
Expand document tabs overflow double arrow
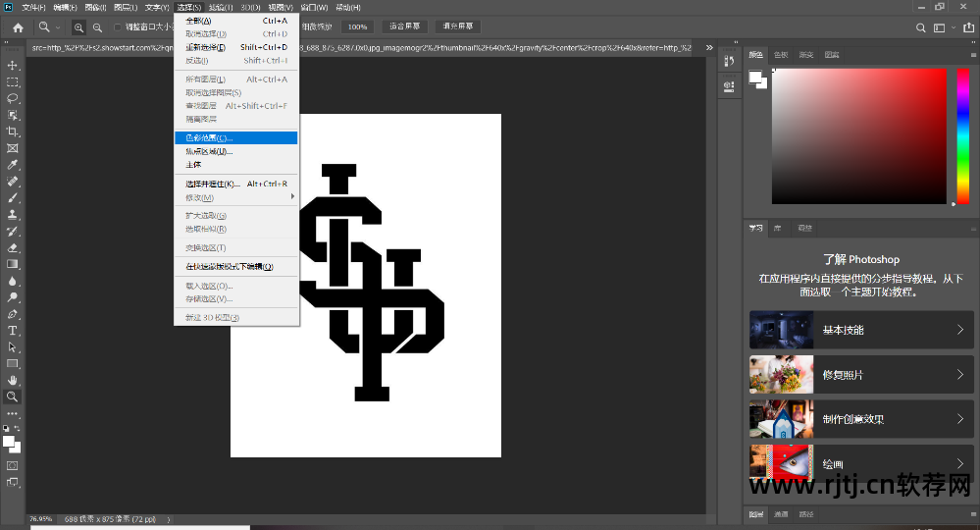pos(709,47)
